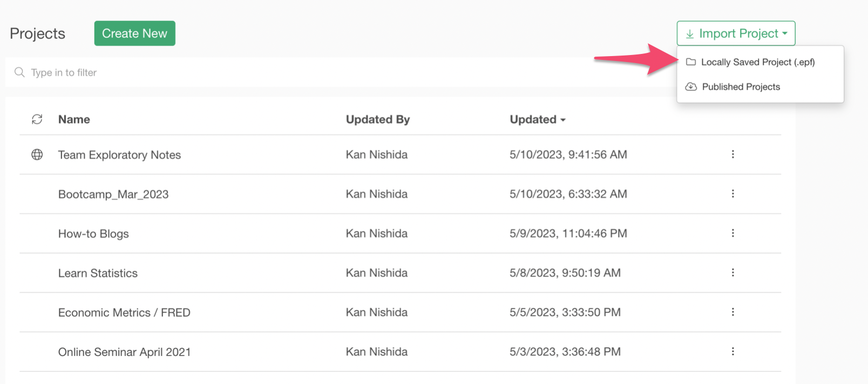Open three-dot menu for How-to Blogs row
The height and width of the screenshot is (384, 868).
click(733, 233)
